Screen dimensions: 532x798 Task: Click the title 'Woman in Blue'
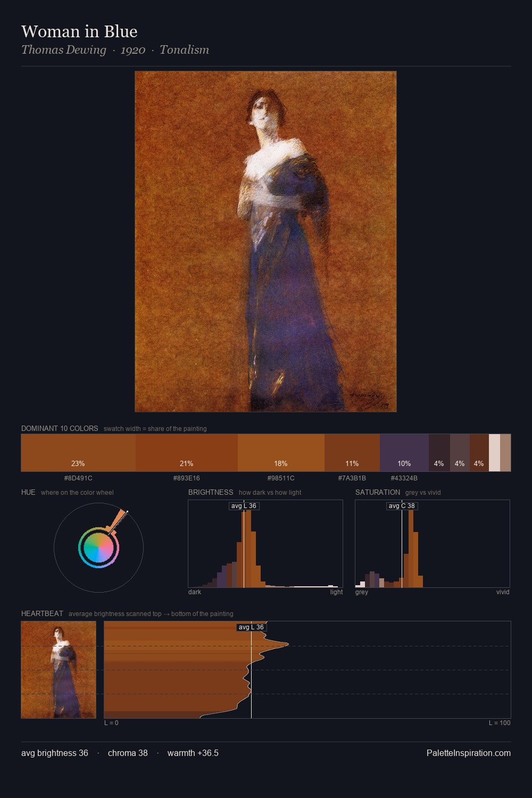[x=79, y=31]
